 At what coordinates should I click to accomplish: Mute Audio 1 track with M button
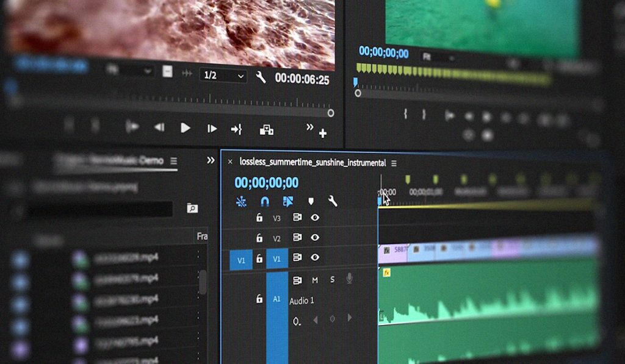point(315,280)
